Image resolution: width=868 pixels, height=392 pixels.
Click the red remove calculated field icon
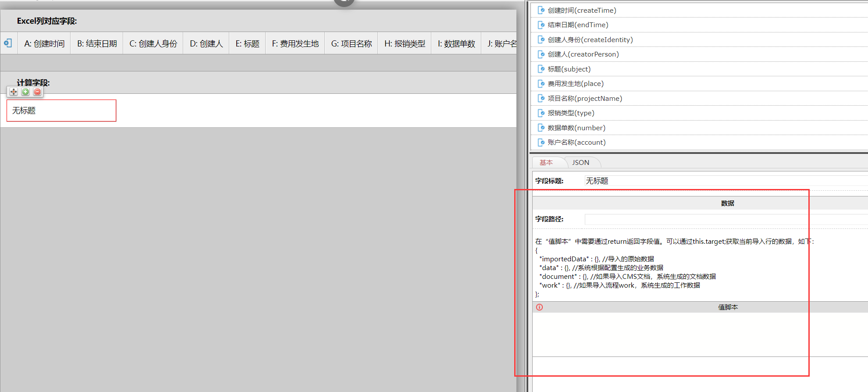37,92
